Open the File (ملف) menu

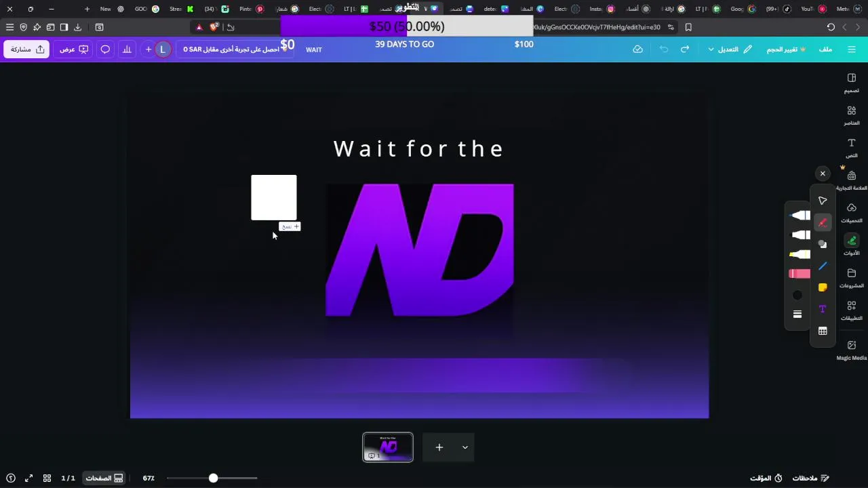[825, 49]
